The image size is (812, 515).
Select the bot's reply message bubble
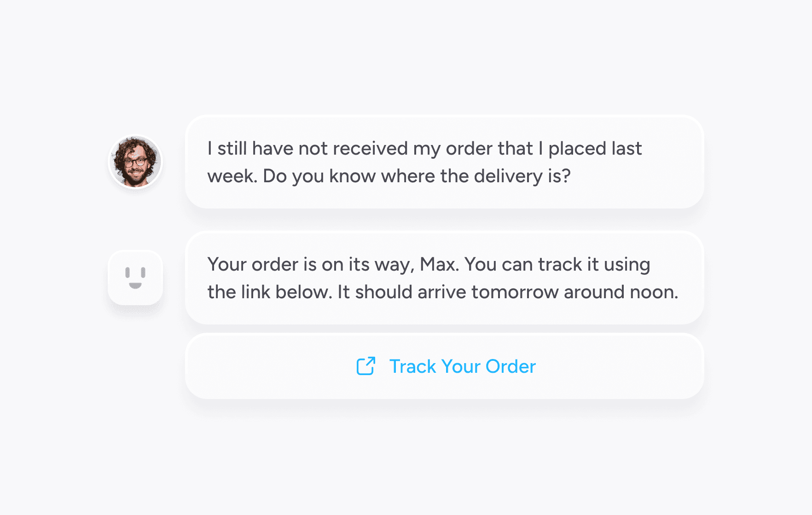(x=444, y=278)
